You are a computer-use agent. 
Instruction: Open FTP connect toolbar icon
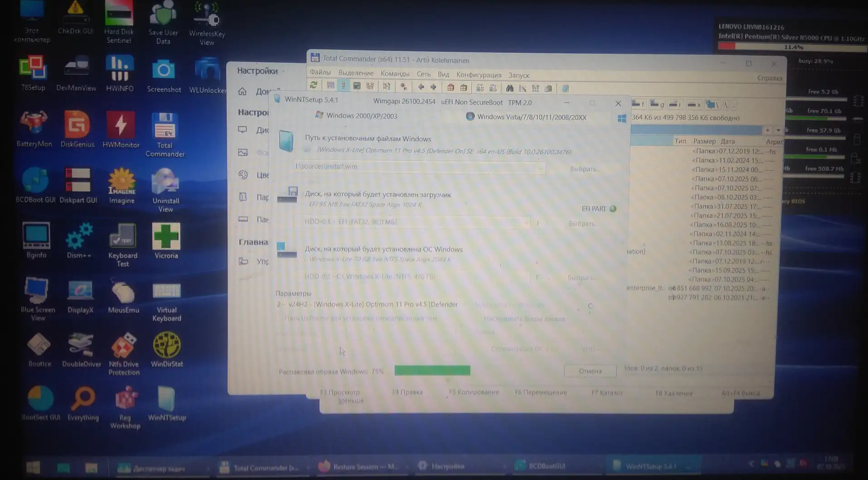[x=480, y=88]
